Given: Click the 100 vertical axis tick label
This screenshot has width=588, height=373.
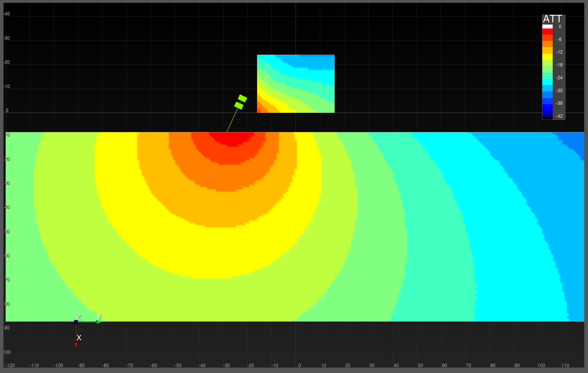Looking at the screenshot, I should pos(7,352).
